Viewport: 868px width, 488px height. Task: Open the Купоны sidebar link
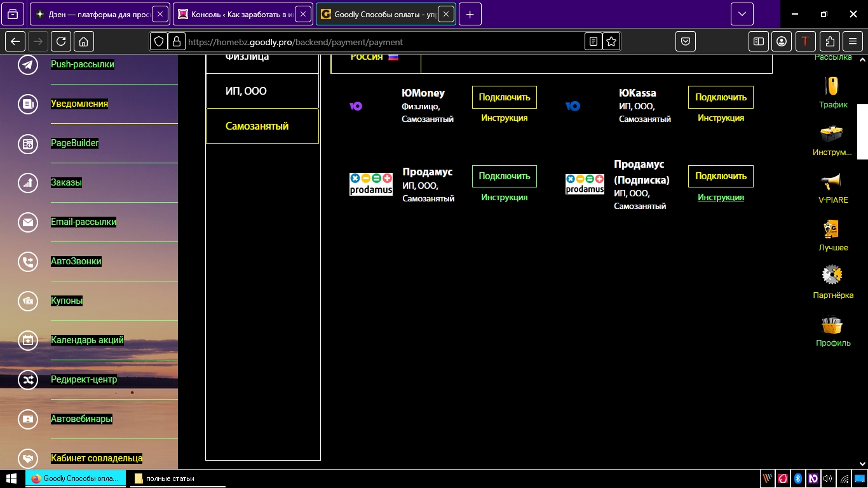pos(67,301)
